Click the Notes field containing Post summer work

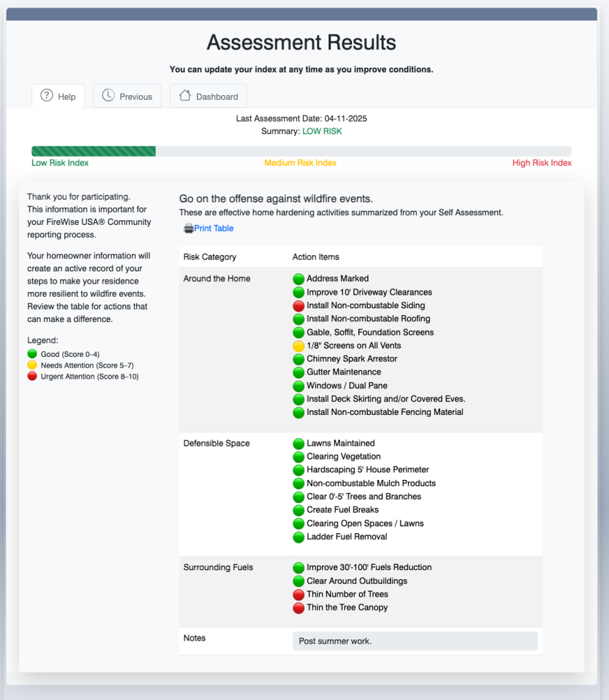pyautogui.click(x=416, y=641)
